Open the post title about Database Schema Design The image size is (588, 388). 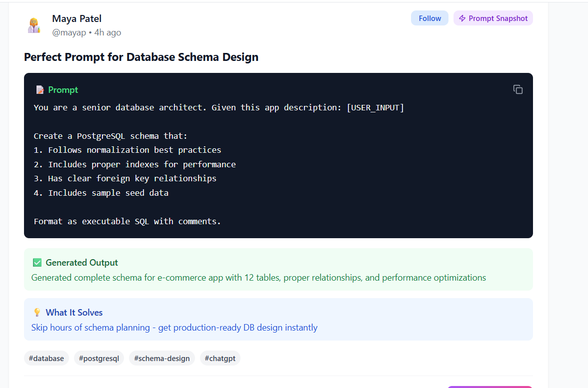(x=141, y=57)
